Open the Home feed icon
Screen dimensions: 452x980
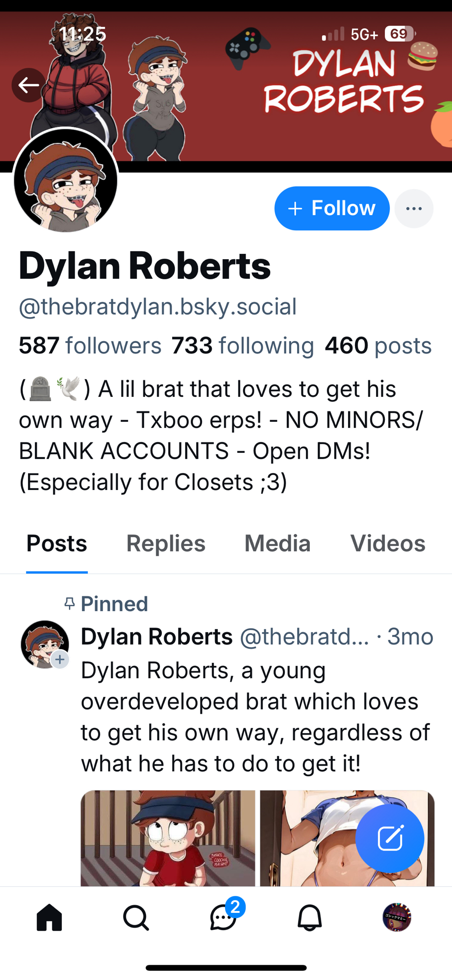[x=50, y=917]
